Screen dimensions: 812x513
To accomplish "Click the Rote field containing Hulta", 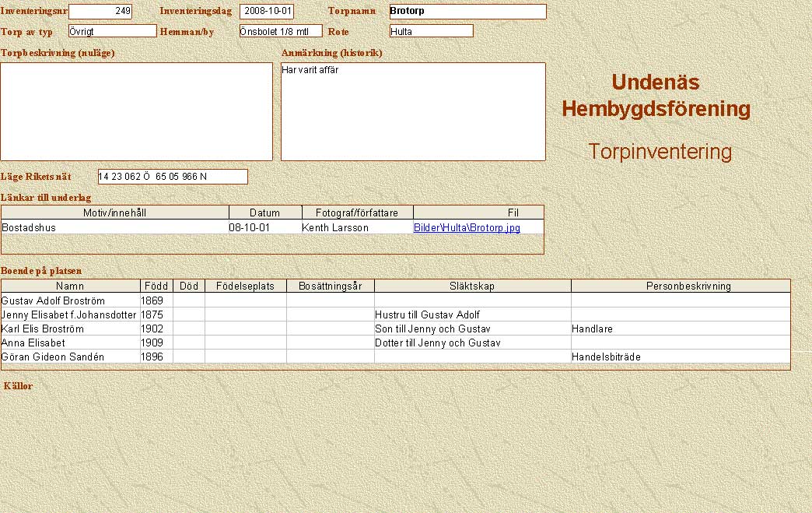I will point(431,31).
